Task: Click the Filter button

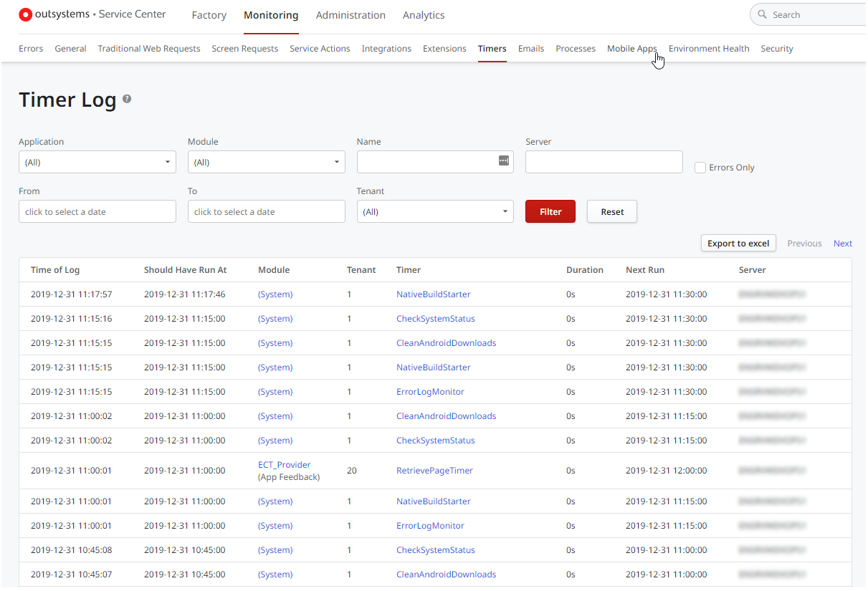Action: (x=550, y=211)
